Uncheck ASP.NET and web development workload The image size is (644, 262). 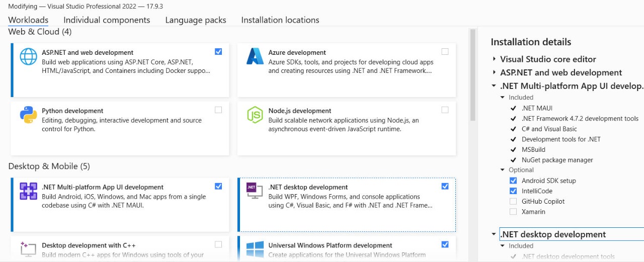(x=218, y=51)
